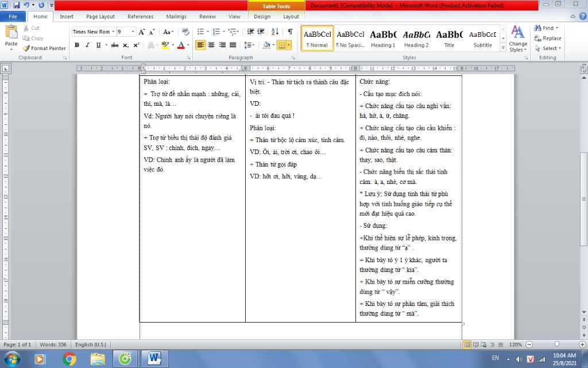This screenshot has width=588, height=368.
Task: Switch to the References tab
Action: point(140,17)
